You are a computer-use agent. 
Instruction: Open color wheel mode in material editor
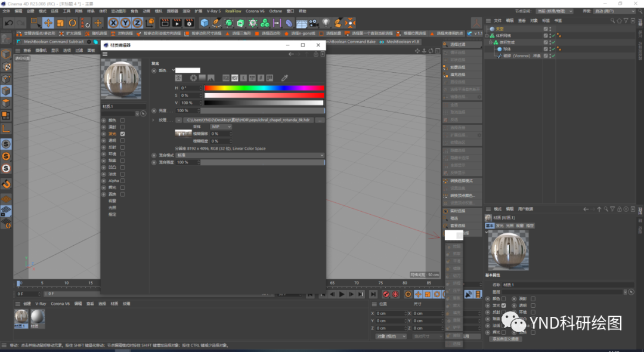(193, 78)
